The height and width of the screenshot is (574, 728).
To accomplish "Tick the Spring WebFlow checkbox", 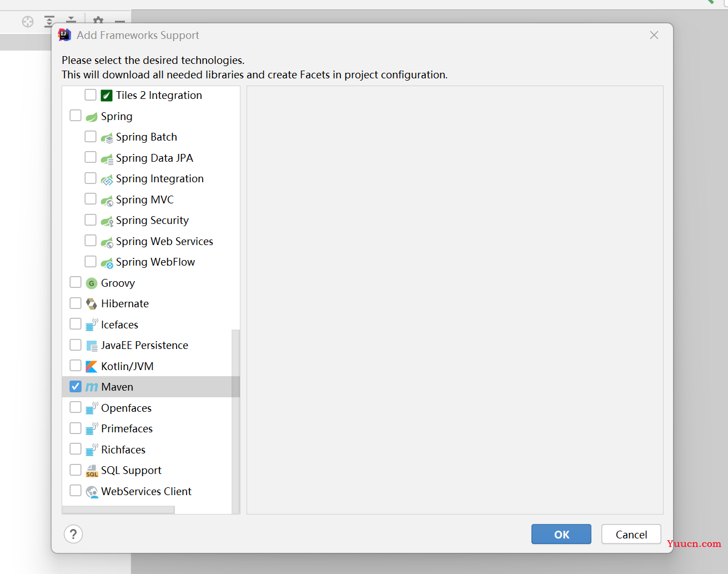I will pos(91,262).
